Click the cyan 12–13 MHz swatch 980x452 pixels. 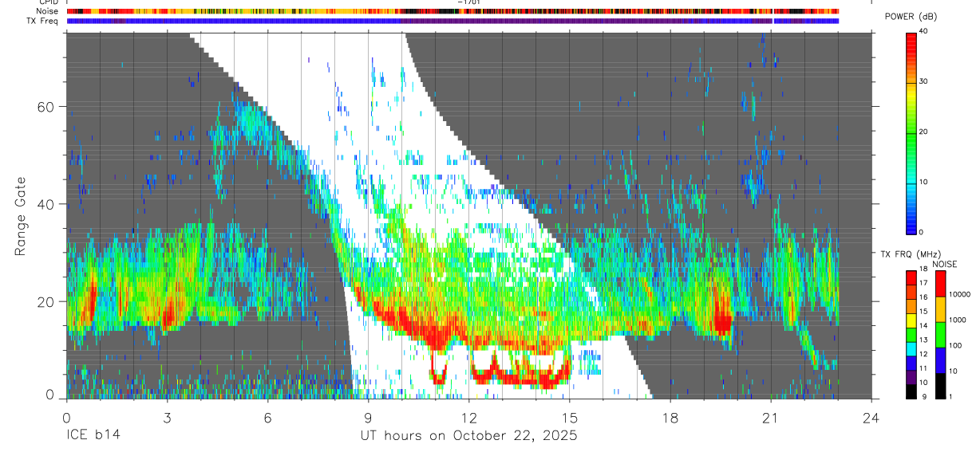pos(911,348)
